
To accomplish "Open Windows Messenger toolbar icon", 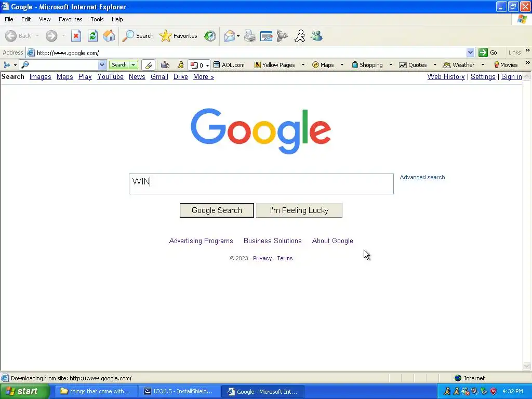I will (x=316, y=36).
